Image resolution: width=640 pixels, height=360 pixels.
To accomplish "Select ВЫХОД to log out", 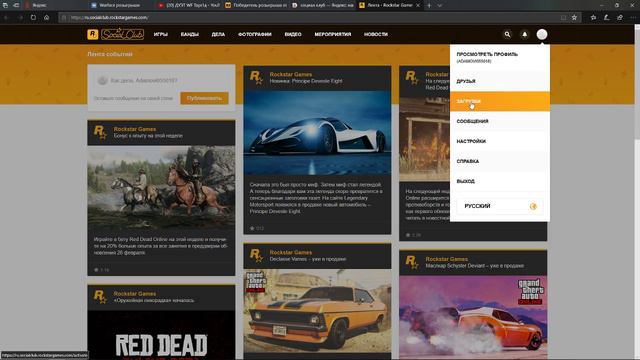I will (500, 181).
